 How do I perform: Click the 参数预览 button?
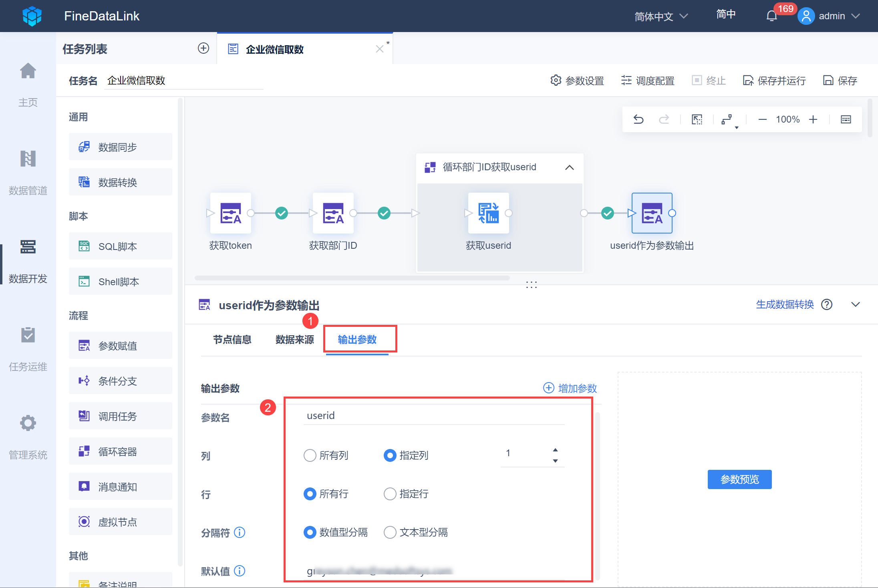point(739,479)
